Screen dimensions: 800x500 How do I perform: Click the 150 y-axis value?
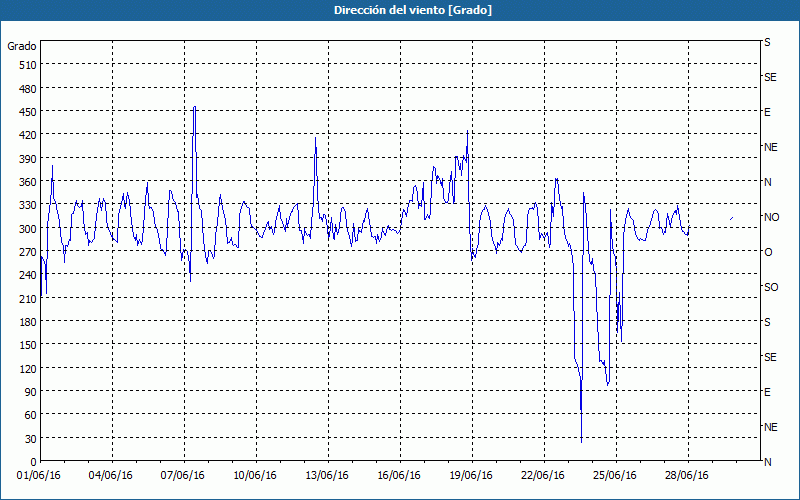click(x=28, y=345)
